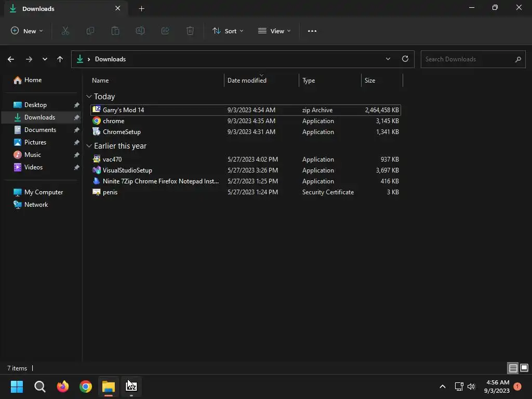Open Network in sidebar

pos(36,205)
